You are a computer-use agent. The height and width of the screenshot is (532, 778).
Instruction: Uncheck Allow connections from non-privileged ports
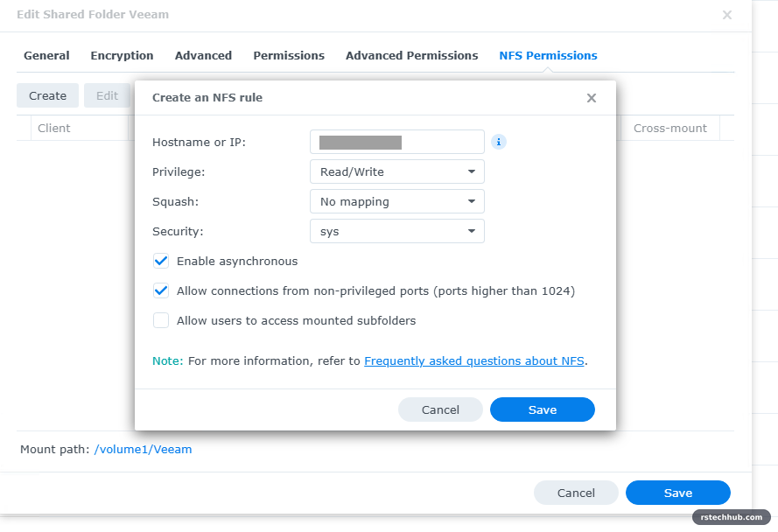[161, 290]
